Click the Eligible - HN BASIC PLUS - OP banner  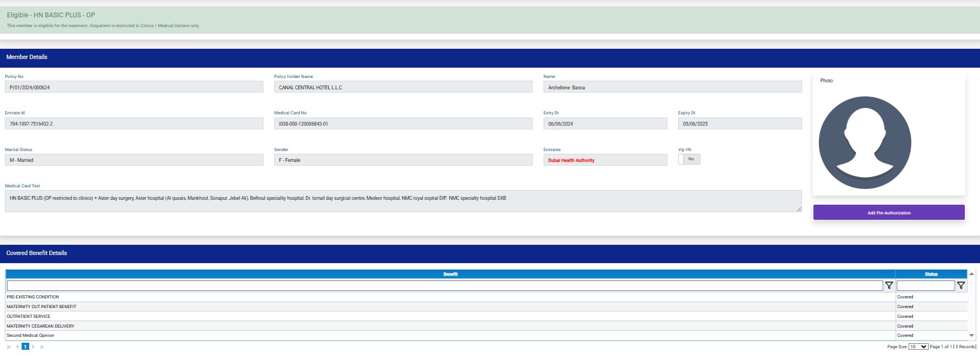pos(490,20)
